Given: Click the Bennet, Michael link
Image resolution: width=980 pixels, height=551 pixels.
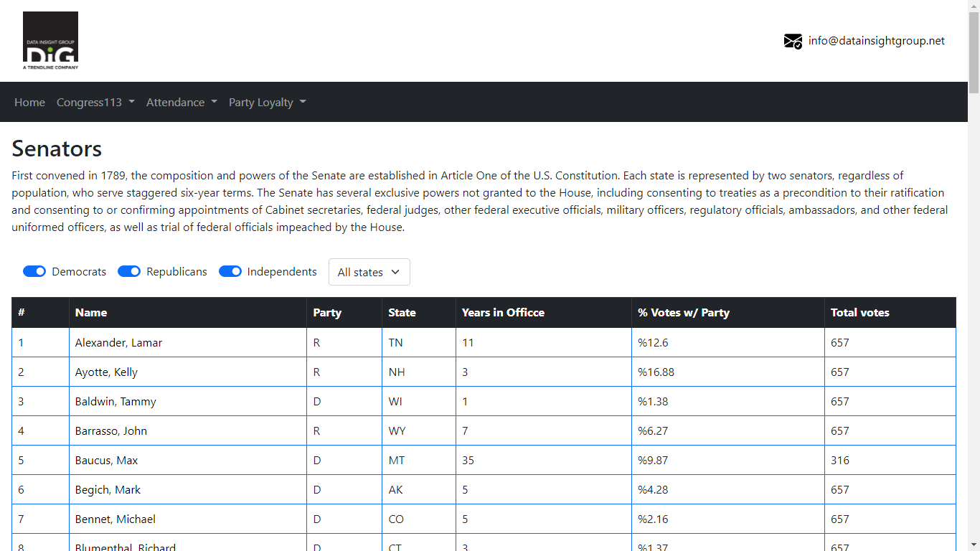Looking at the screenshot, I should (x=113, y=519).
